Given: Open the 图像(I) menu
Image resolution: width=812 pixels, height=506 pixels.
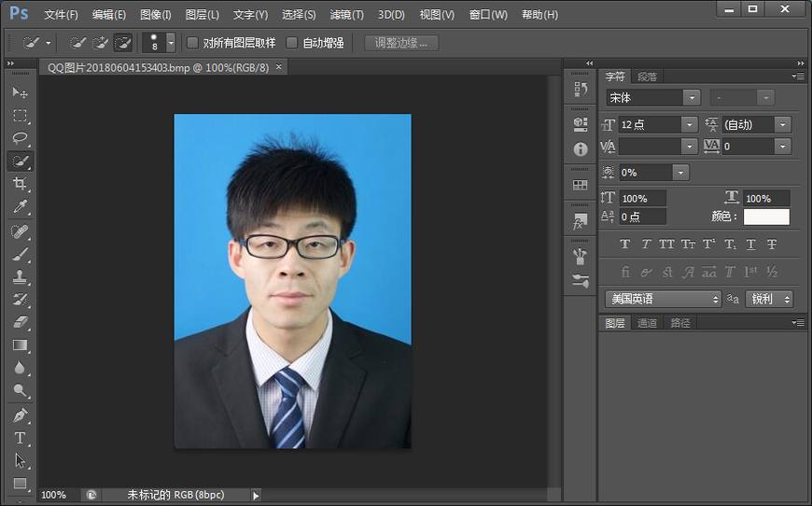Looking at the screenshot, I should point(155,15).
